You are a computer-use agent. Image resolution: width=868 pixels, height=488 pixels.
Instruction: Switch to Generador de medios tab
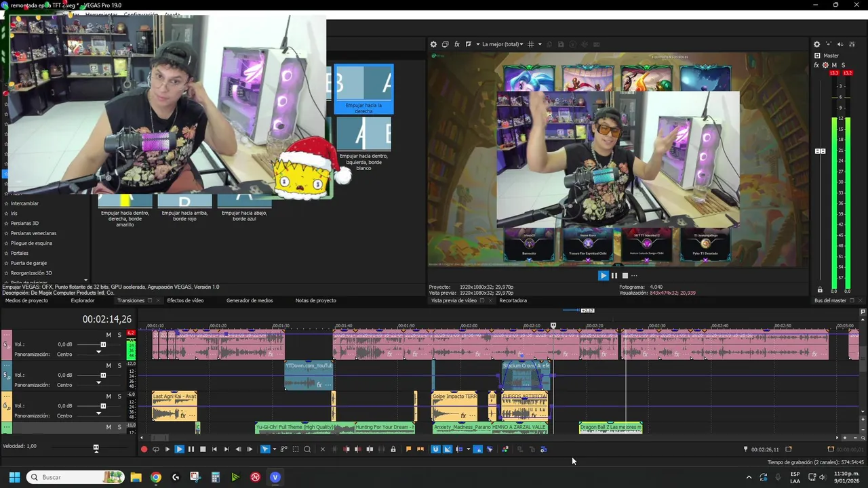coord(250,300)
